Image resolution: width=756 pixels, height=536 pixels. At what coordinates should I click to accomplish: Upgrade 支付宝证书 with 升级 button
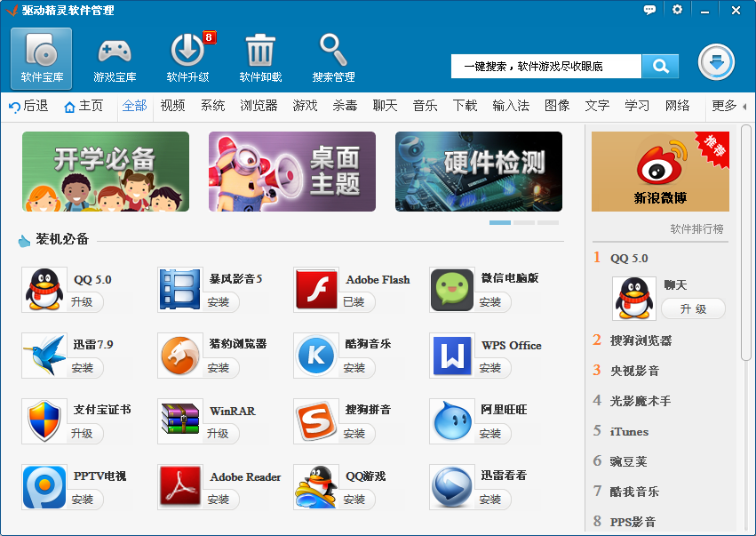[x=83, y=434]
